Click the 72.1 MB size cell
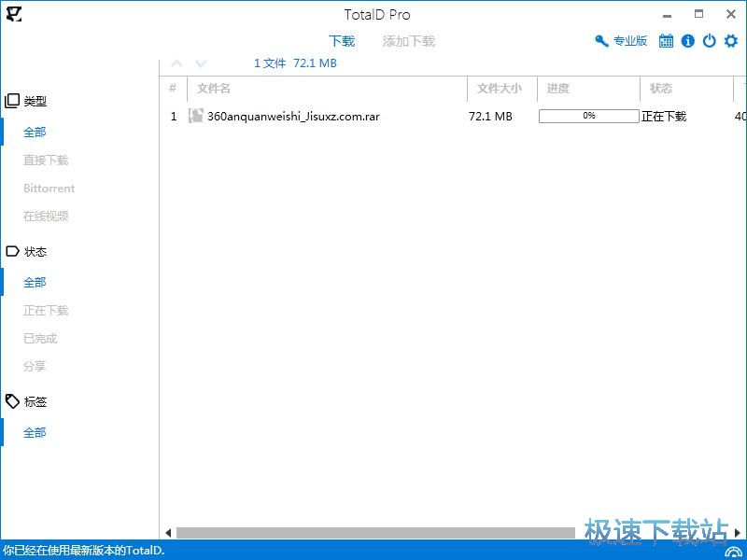Image resolution: width=747 pixels, height=560 pixels. click(490, 116)
